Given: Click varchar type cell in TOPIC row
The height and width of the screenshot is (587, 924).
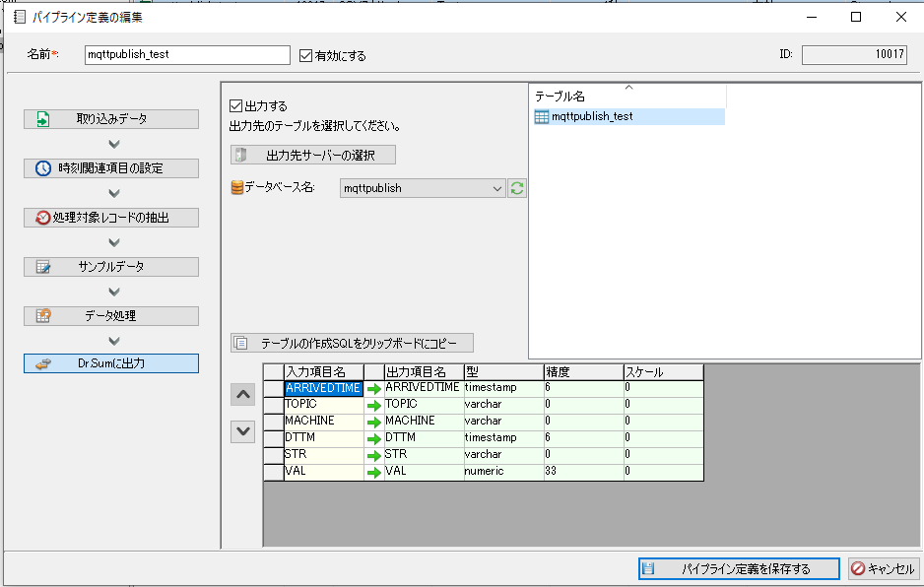Looking at the screenshot, I should pyautogui.click(x=503, y=405).
